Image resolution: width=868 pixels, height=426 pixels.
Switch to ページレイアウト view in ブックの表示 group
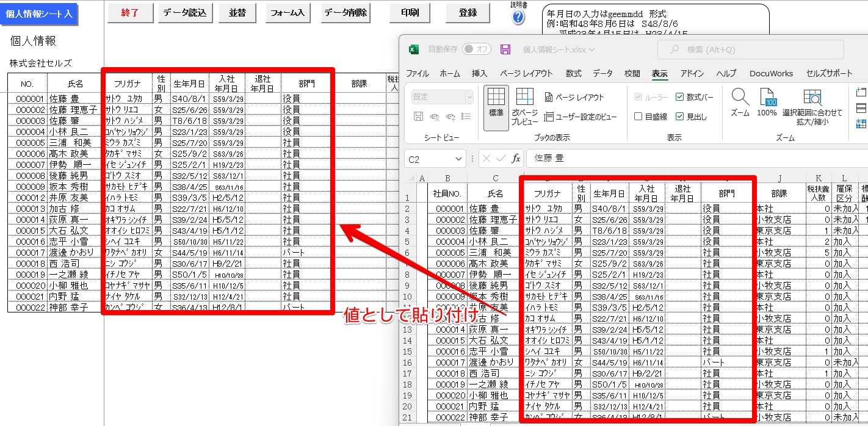pyautogui.click(x=574, y=97)
